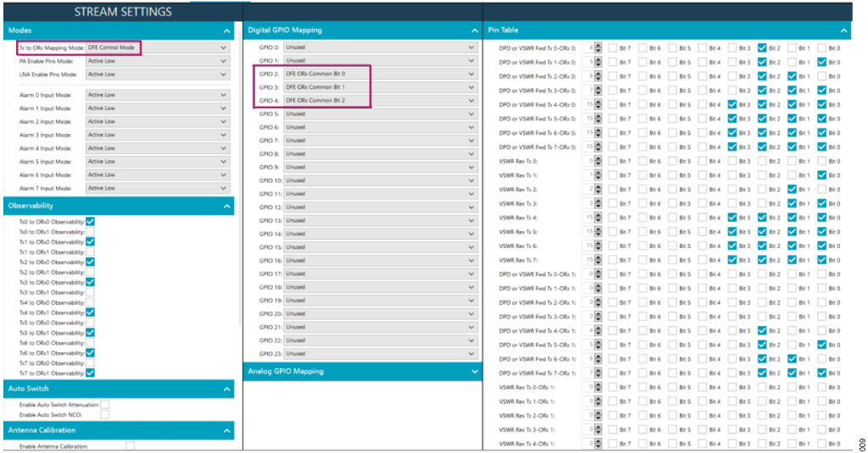Viewport: 868px width, 453px height.
Task: Toggle Tx0 to ORx0 Observability checkbox
Action: tap(90, 222)
